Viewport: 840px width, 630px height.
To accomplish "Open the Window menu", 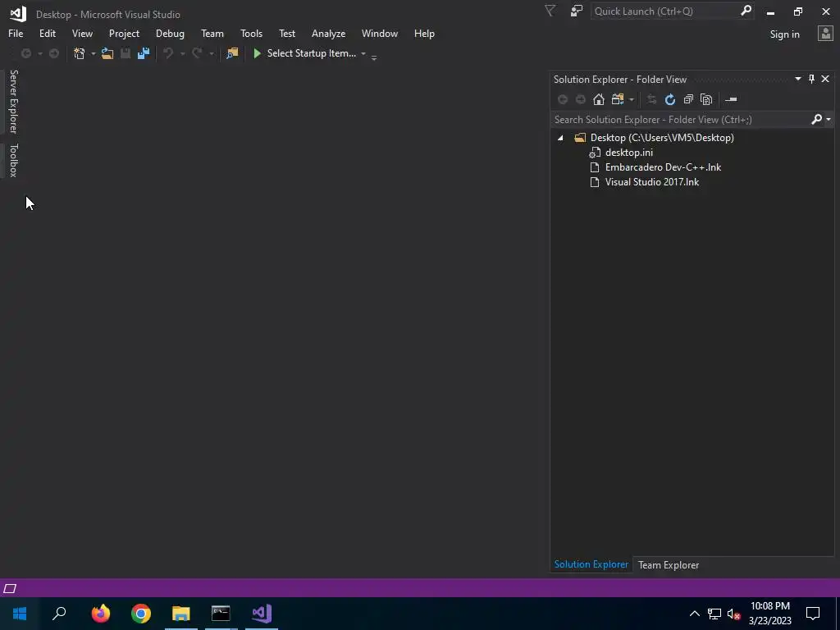I will (x=379, y=33).
